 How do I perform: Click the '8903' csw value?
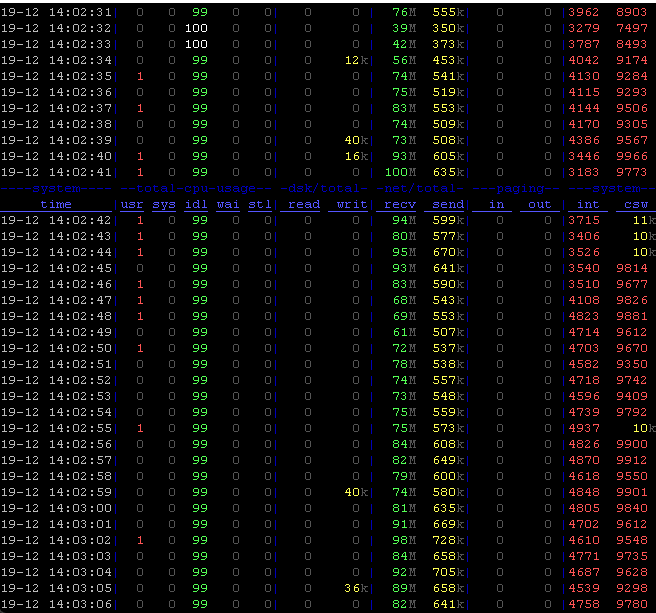pos(632,12)
